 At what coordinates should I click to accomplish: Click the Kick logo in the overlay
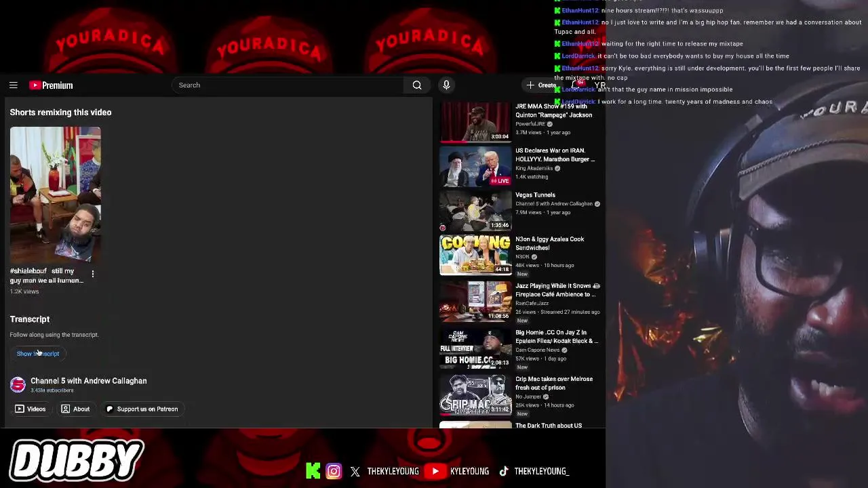pyautogui.click(x=313, y=470)
